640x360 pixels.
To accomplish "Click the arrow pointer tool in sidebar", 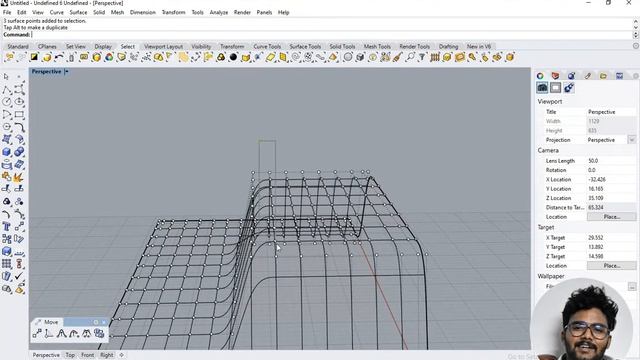I will (7, 76).
